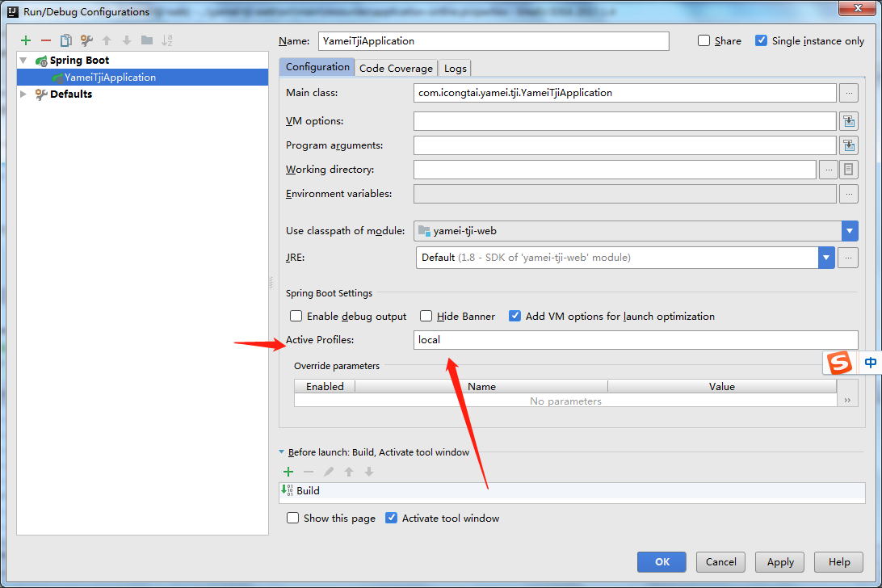Focus the Name input field
This screenshot has height=588, width=882.
493,41
